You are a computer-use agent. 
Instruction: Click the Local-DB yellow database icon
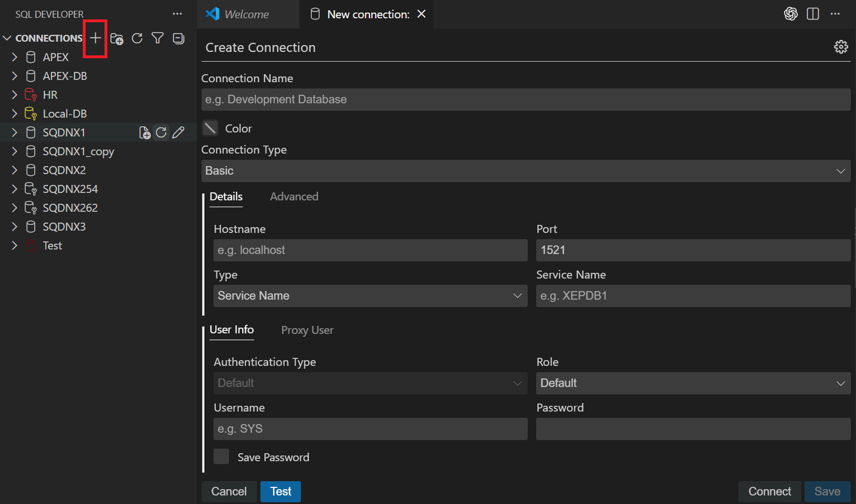(x=31, y=114)
